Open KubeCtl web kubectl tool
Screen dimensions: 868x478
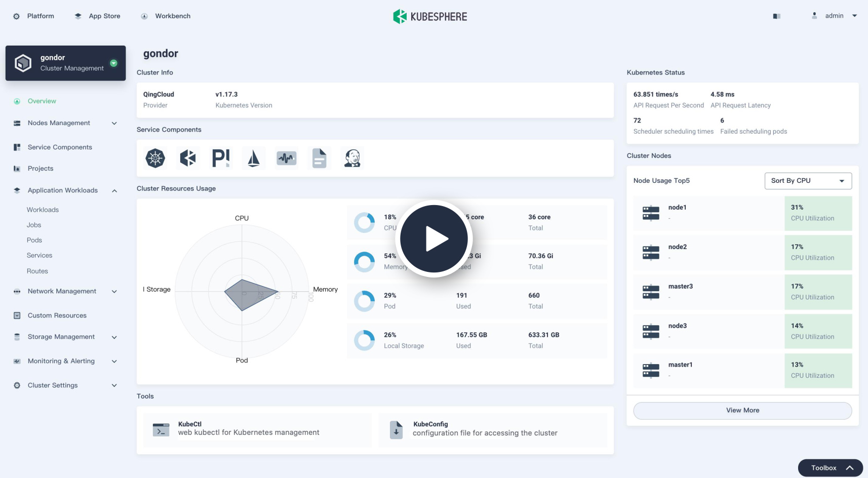click(x=258, y=430)
